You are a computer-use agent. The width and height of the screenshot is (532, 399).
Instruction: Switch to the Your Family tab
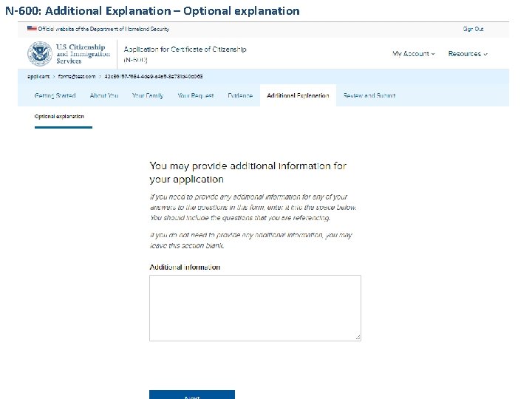(148, 95)
